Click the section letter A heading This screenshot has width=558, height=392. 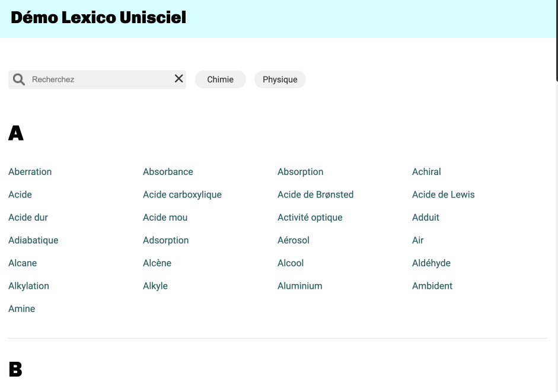tap(16, 133)
